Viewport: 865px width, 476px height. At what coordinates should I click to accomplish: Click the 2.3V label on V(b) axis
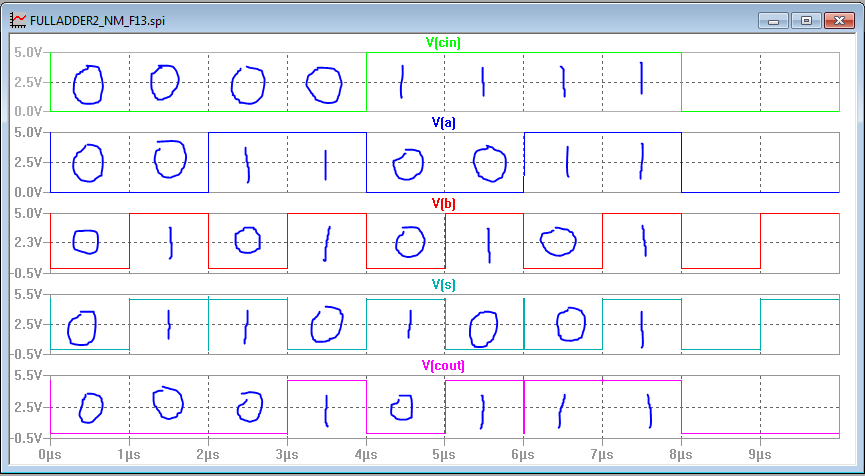click(27, 242)
